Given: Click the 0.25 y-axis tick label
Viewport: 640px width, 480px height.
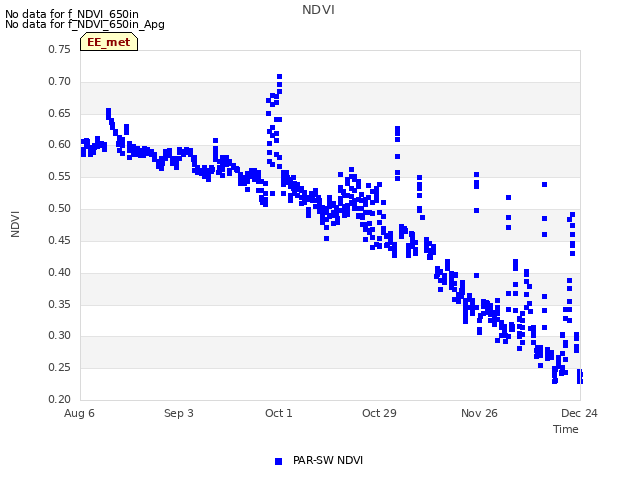Looking at the screenshot, I should 60,367.
